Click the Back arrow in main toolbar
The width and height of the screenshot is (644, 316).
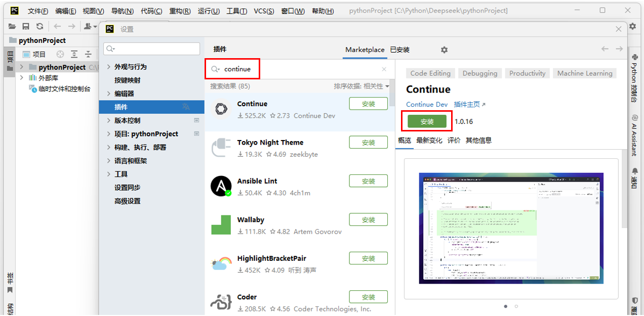click(57, 26)
